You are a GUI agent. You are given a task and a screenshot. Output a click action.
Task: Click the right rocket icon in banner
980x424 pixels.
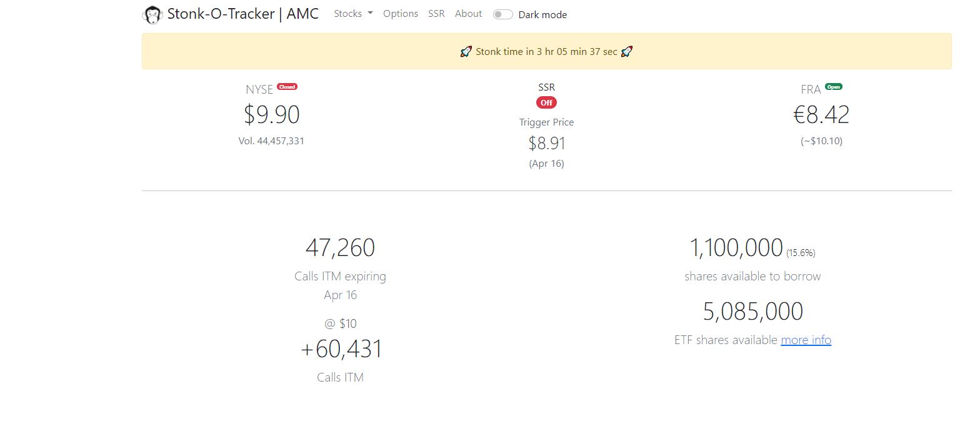coord(626,52)
